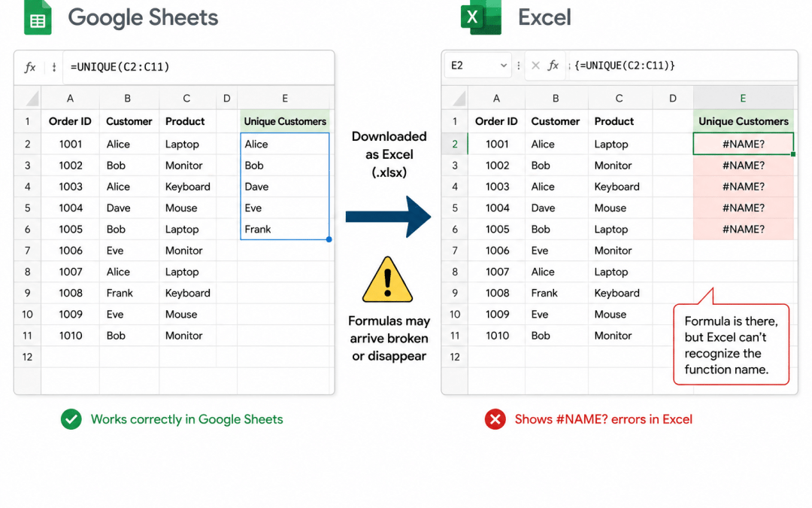Select column C header in Google Sheets

[186, 98]
